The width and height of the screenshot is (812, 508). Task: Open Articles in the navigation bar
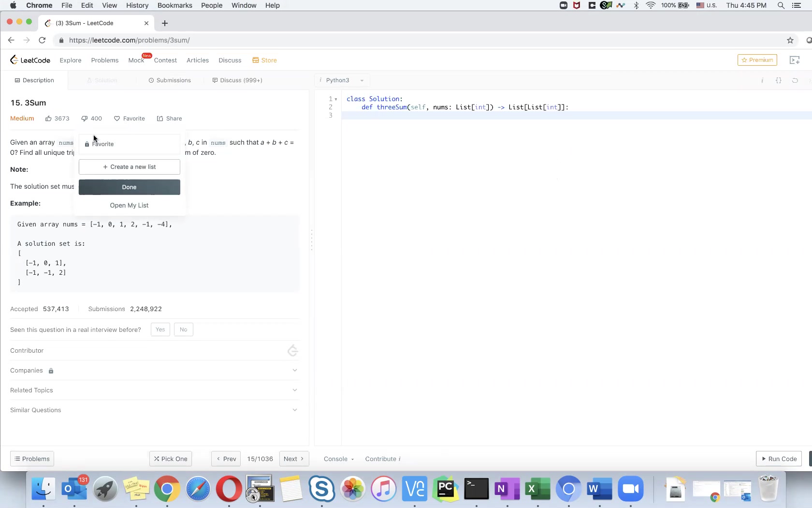198,60
